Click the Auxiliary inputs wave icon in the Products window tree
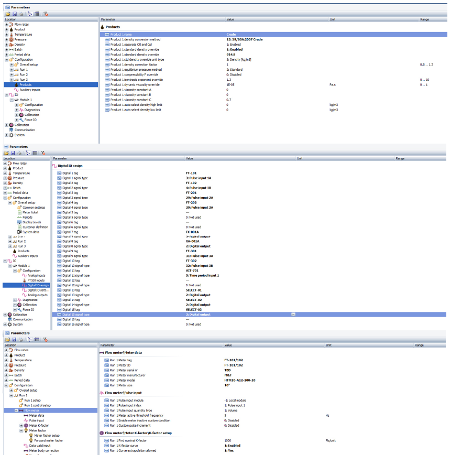The width and height of the screenshot is (451, 476). [x=16, y=90]
